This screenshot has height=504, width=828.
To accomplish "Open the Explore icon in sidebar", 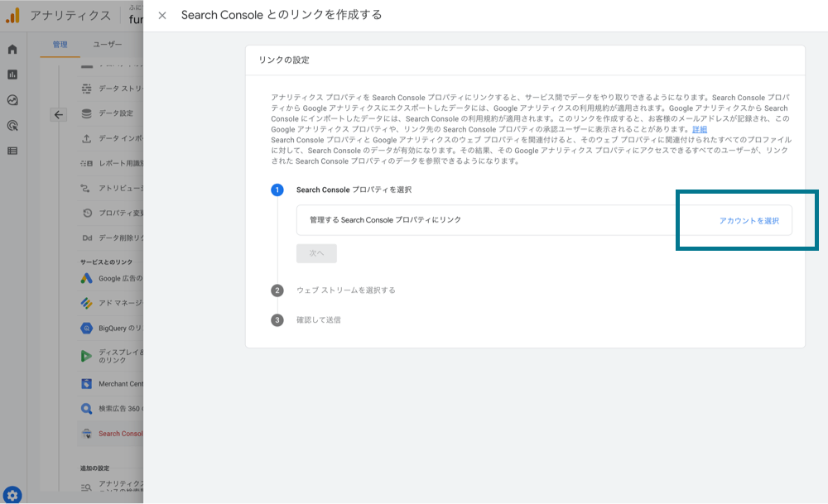I will coord(12,100).
